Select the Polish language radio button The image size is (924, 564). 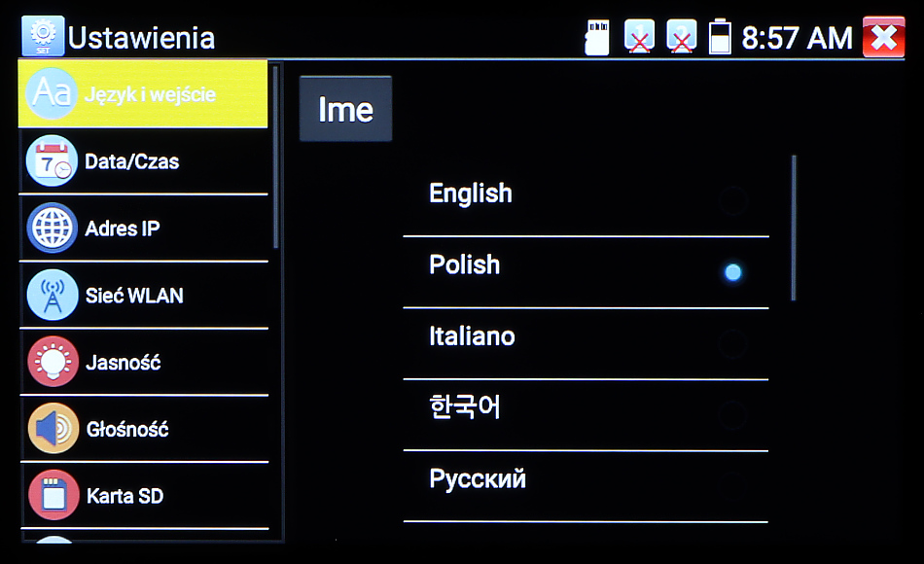coord(732,272)
